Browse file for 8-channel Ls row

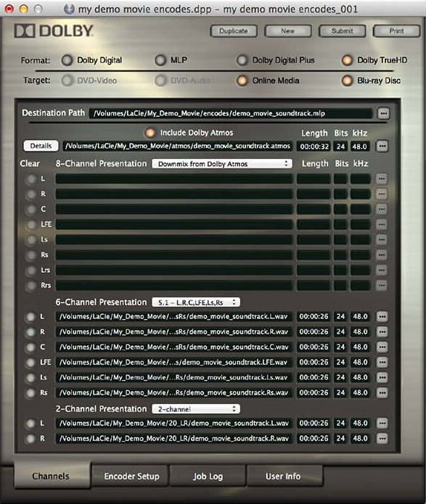pos(381,239)
